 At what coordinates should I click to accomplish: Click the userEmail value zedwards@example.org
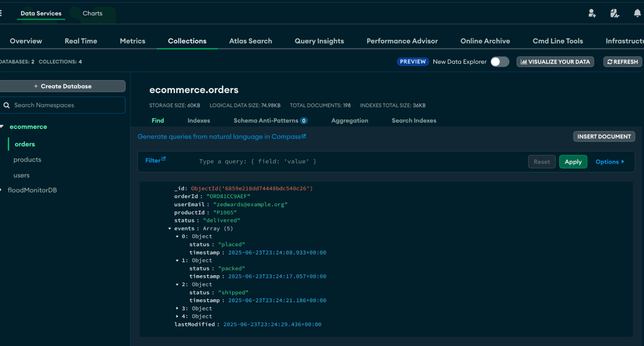click(x=250, y=205)
